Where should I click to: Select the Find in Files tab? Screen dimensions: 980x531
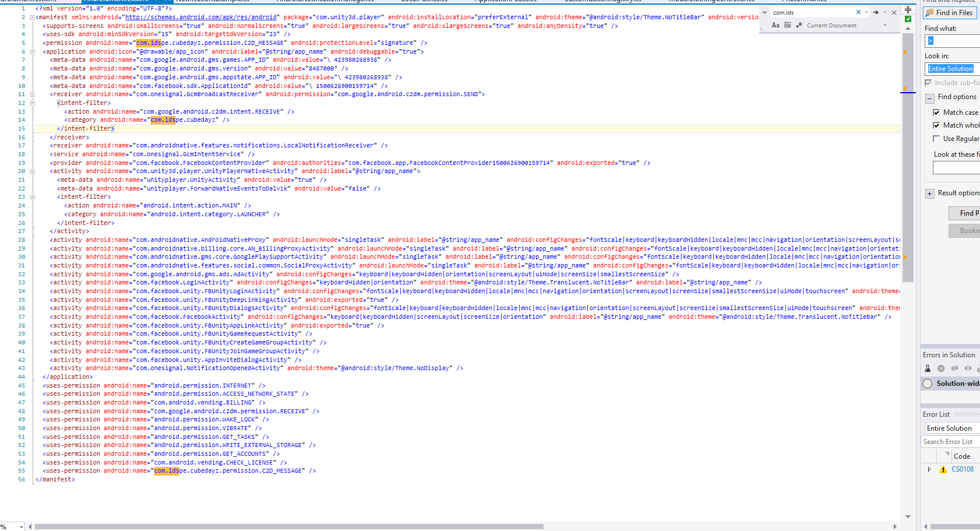[x=950, y=13]
